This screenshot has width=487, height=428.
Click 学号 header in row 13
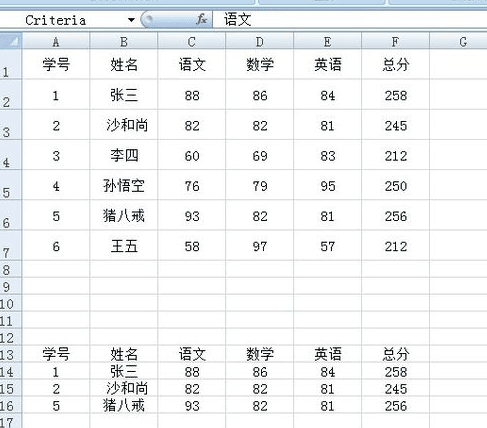pos(56,354)
